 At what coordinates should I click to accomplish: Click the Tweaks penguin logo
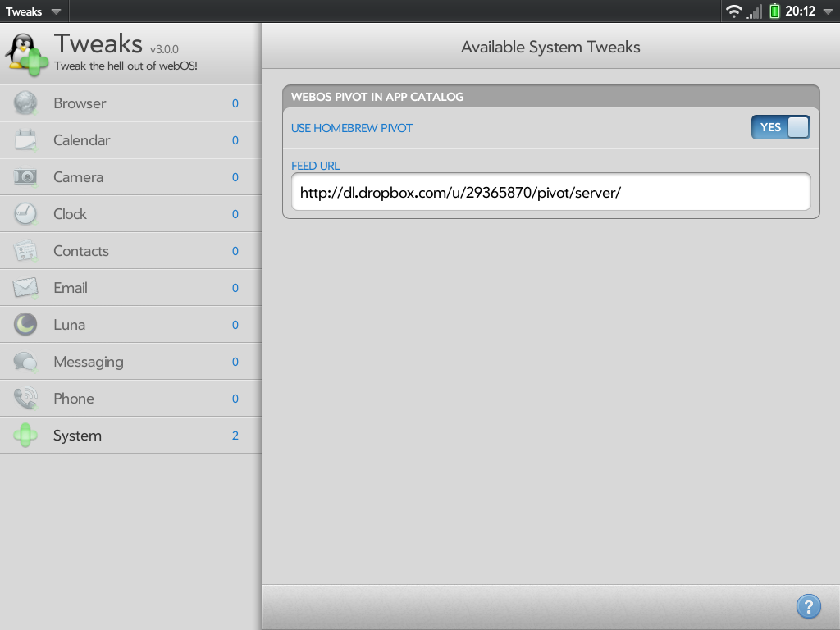(x=26, y=55)
